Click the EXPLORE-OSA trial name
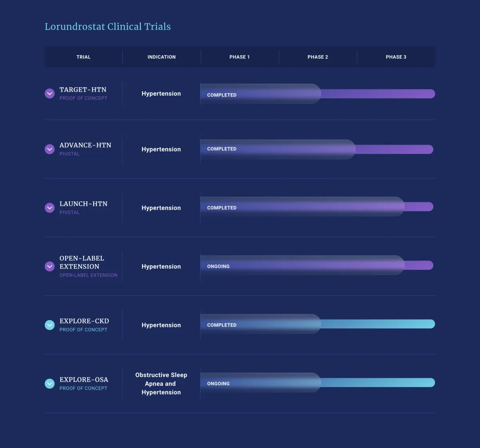Image resolution: width=480 pixels, height=448 pixels. [x=84, y=380]
